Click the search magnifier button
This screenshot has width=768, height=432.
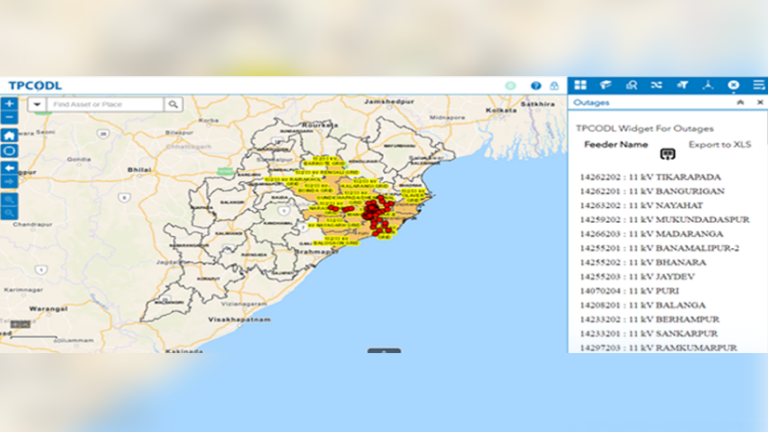coord(174,104)
